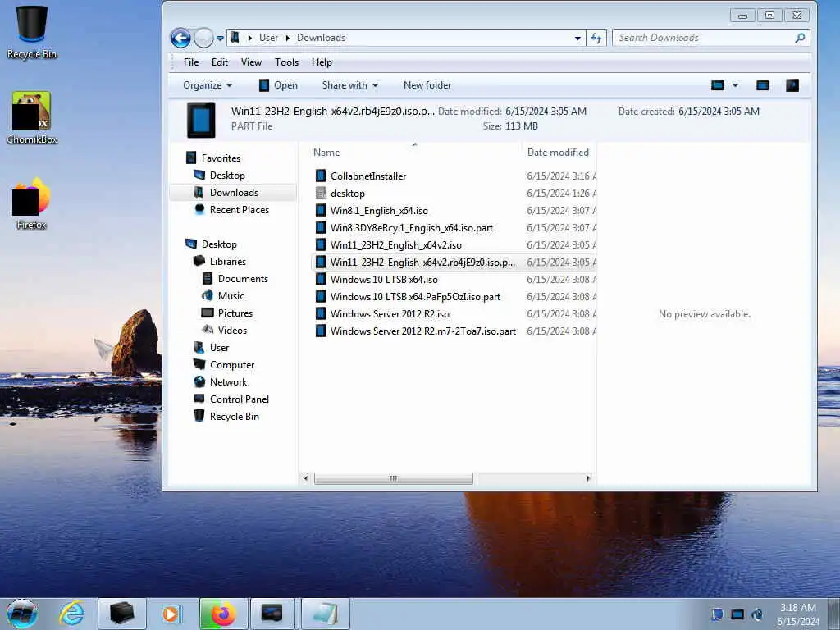Select Windows 10 LTSB x64.iso file
Image resolution: width=840 pixels, height=630 pixels.
384,280
